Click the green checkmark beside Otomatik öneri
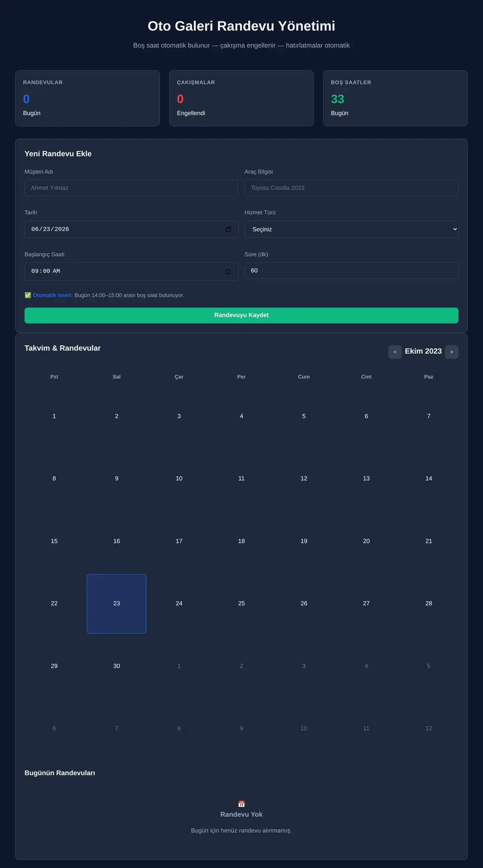Image resolution: width=483 pixels, height=868 pixels. pos(28,295)
